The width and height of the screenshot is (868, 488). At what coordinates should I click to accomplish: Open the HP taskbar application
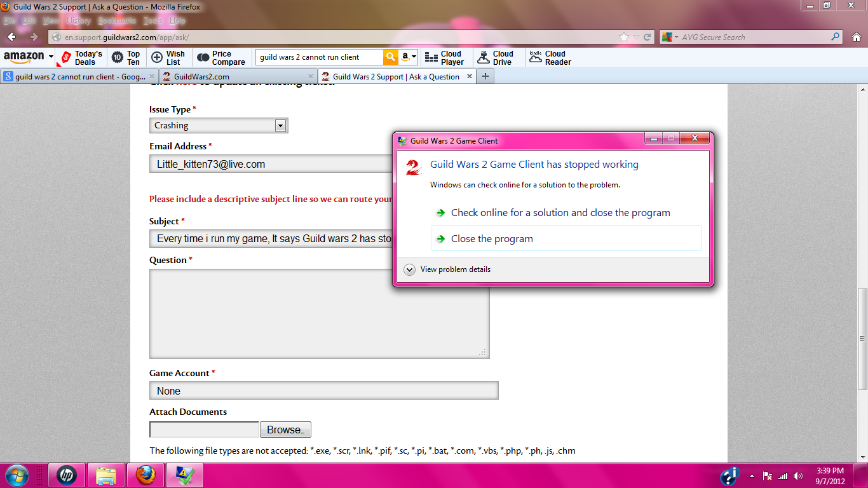[x=66, y=475]
